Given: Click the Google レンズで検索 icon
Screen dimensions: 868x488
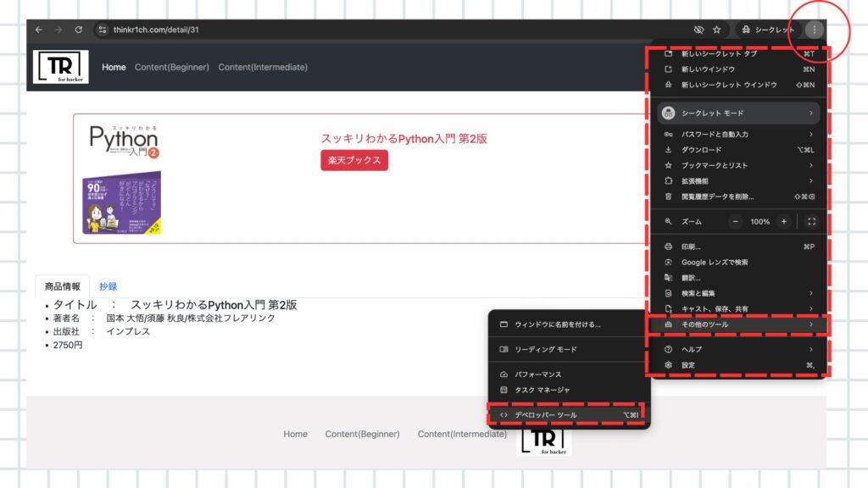Looking at the screenshot, I should click(668, 263).
